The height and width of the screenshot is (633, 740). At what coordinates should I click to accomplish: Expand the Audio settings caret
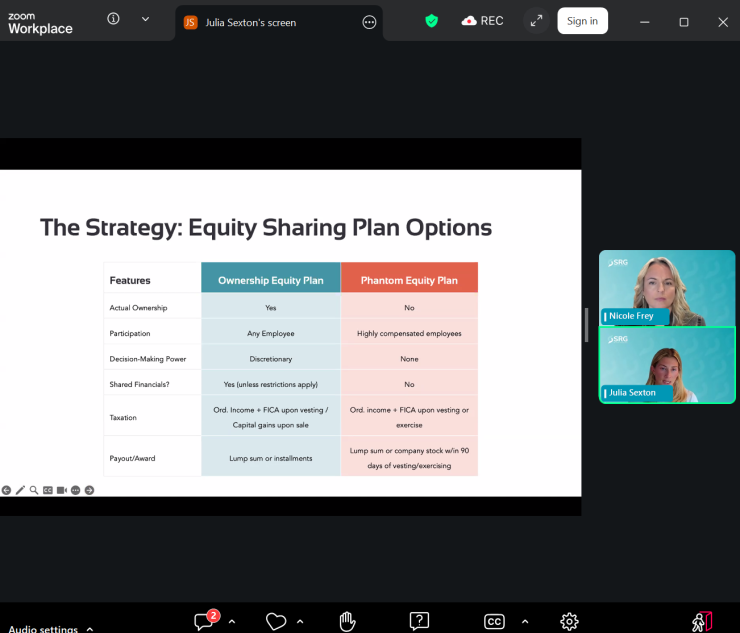[90, 629]
